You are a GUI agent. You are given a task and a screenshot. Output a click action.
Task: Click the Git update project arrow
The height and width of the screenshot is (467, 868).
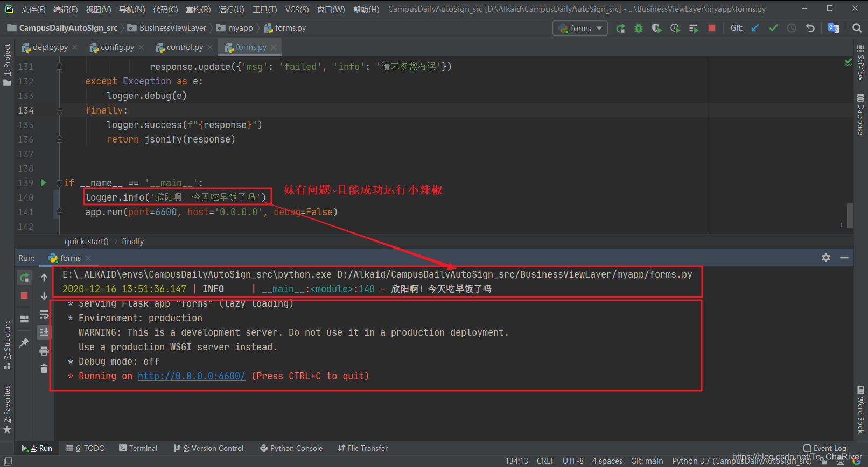(x=755, y=28)
